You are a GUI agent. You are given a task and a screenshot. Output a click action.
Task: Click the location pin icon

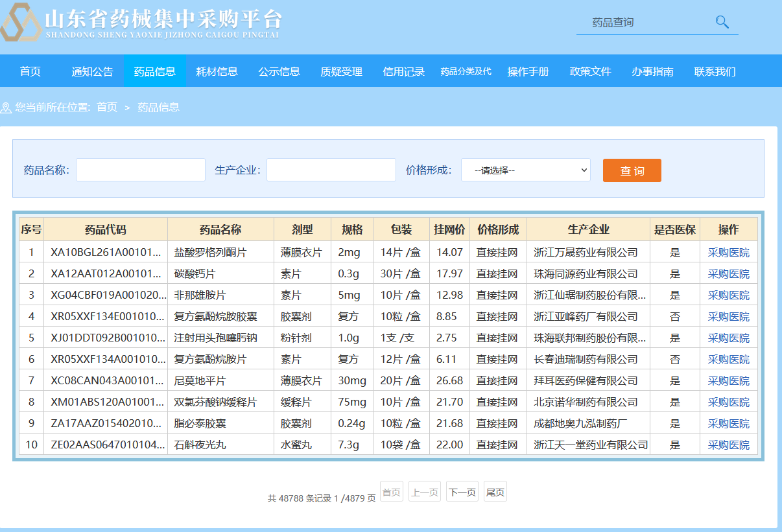click(x=6, y=108)
